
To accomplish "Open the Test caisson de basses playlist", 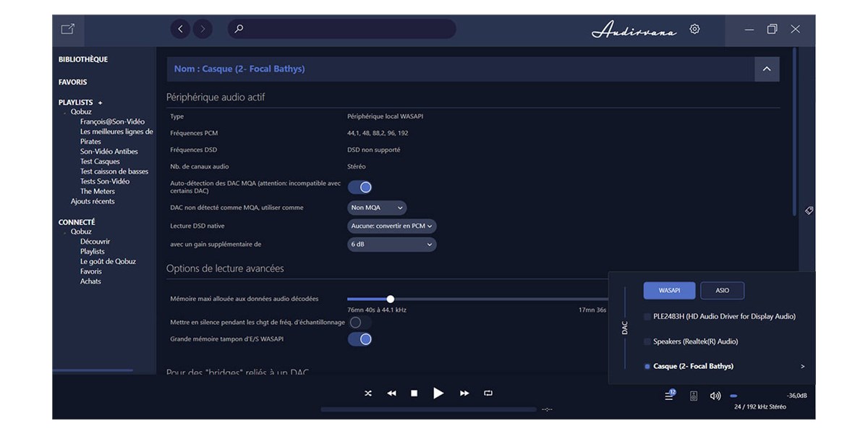I will (x=114, y=172).
